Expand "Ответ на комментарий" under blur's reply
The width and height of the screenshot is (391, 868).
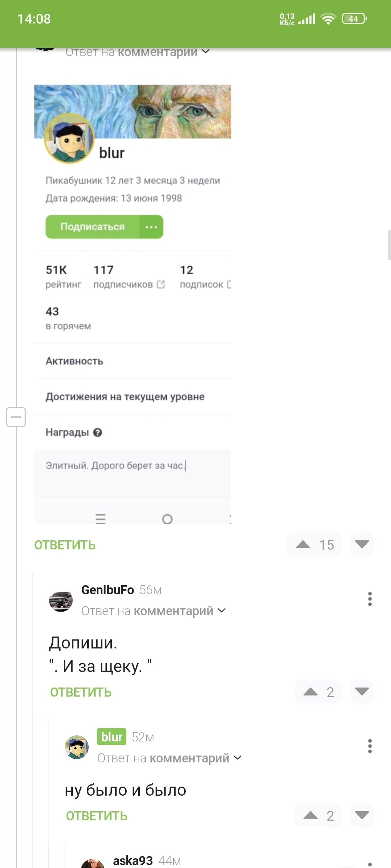[237, 758]
